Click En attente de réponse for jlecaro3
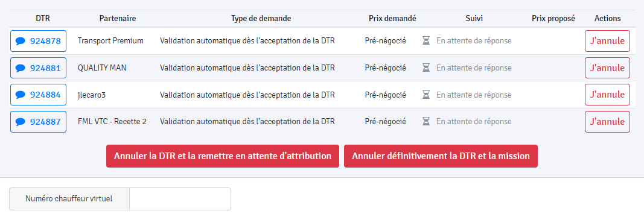Viewport: 644px width, 220px height. 474,95
